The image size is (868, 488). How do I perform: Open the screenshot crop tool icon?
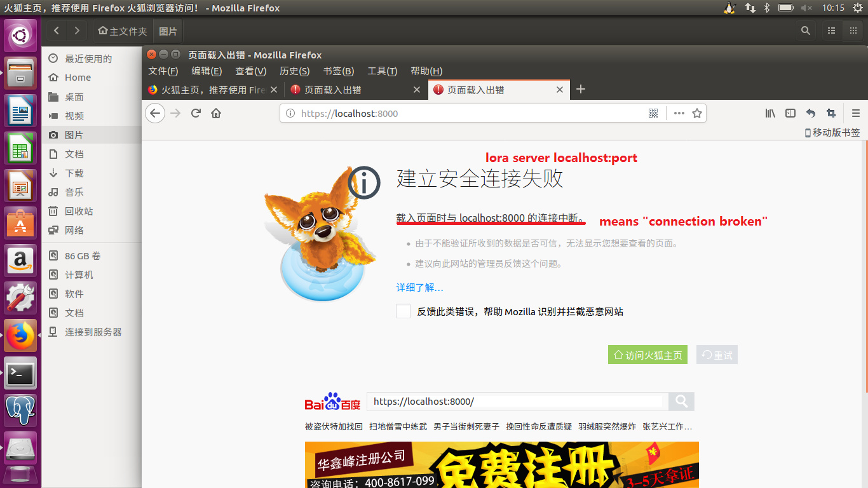tap(831, 113)
